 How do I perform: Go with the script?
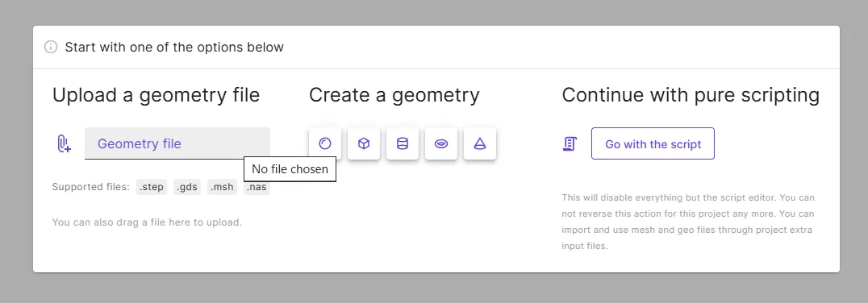coord(653,143)
